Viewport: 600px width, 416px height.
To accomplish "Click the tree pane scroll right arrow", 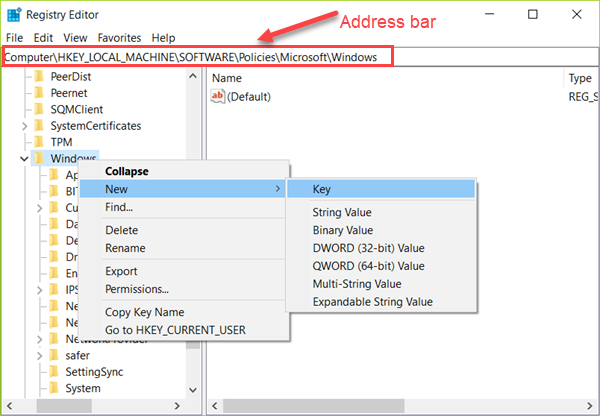I will [x=177, y=406].
